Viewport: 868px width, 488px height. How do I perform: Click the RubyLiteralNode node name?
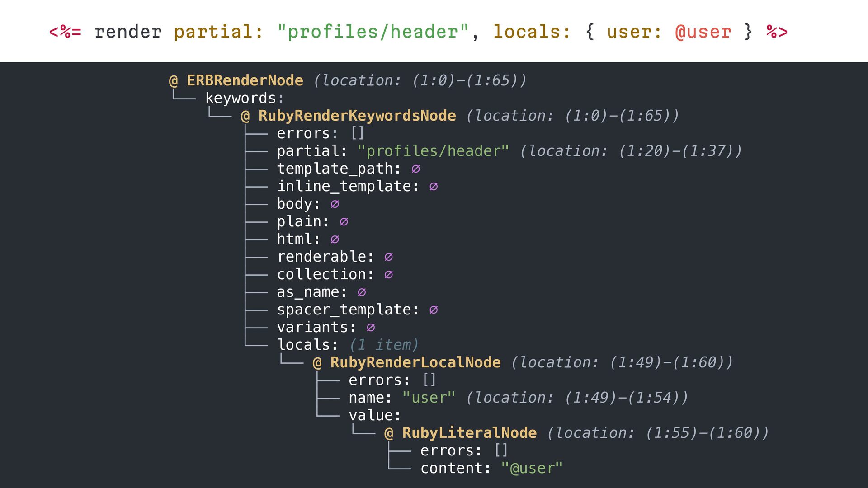click(469, 433)
